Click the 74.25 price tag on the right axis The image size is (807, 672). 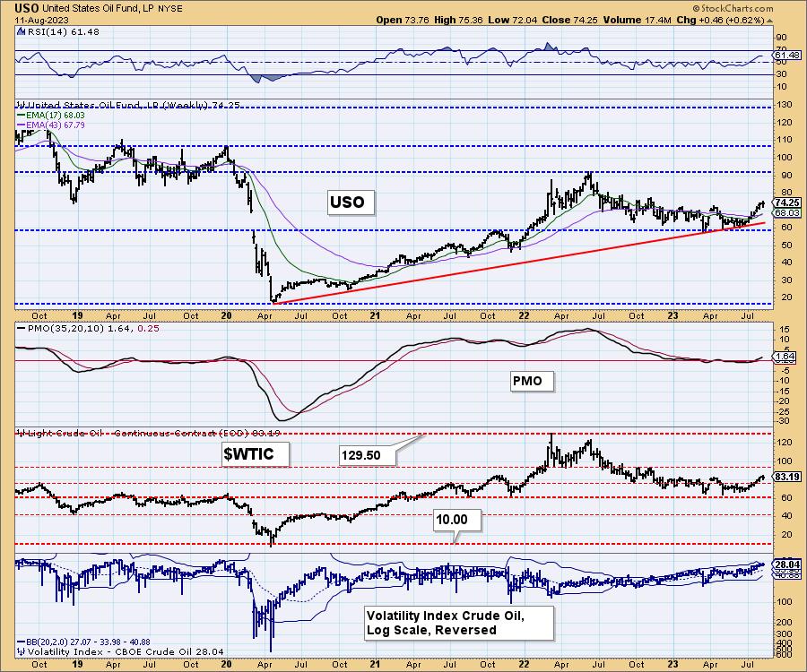coord(787,202)
